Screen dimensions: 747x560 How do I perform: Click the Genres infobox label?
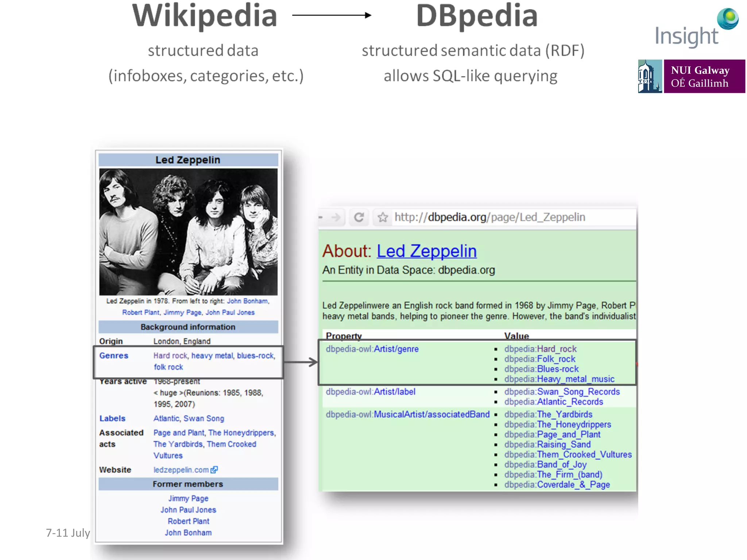(113, 355)
